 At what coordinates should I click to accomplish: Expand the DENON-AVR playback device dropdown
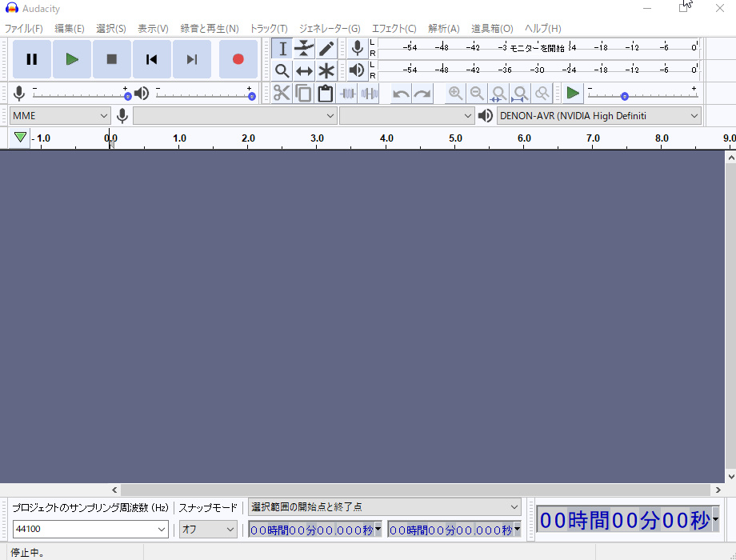coord(598,116)
